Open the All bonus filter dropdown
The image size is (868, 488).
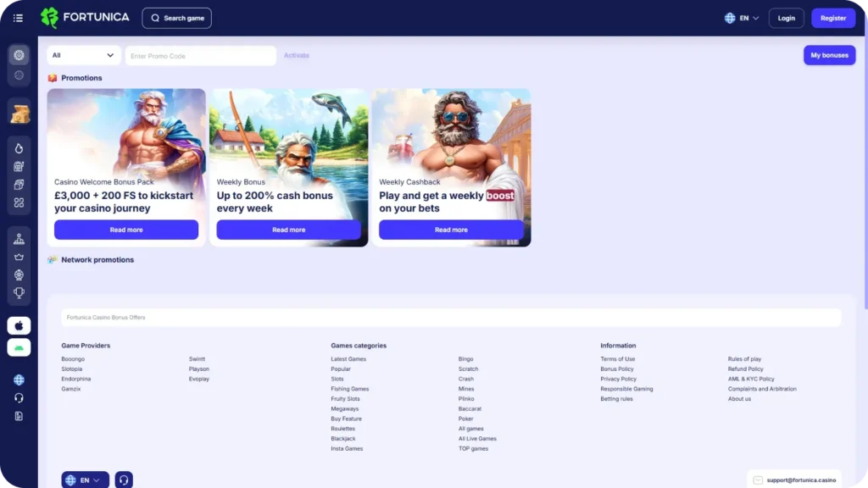coord(83,55)
